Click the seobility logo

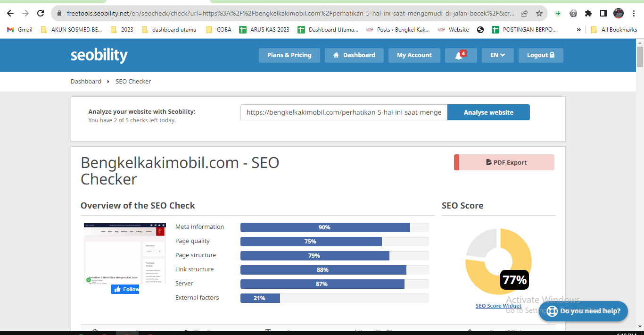pos(99,55)
